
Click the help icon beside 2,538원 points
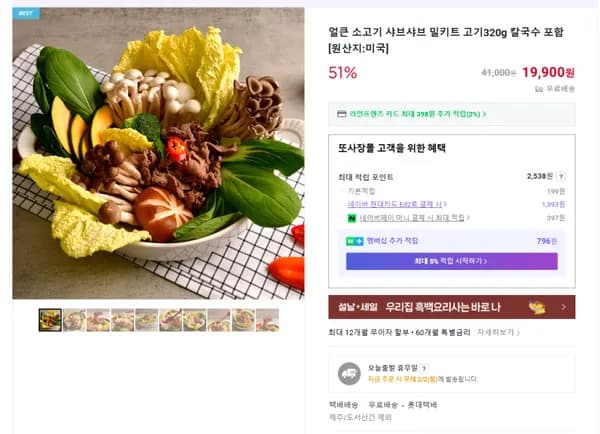561,176
